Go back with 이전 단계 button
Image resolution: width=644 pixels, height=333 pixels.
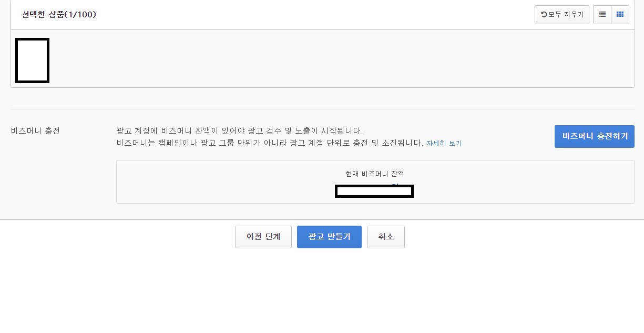click(263, 237)
